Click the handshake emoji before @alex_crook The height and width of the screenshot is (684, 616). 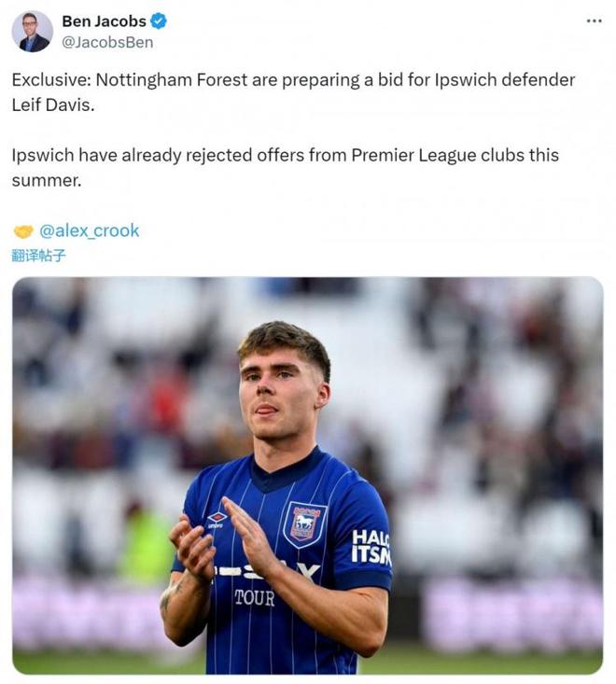[23, 231]
